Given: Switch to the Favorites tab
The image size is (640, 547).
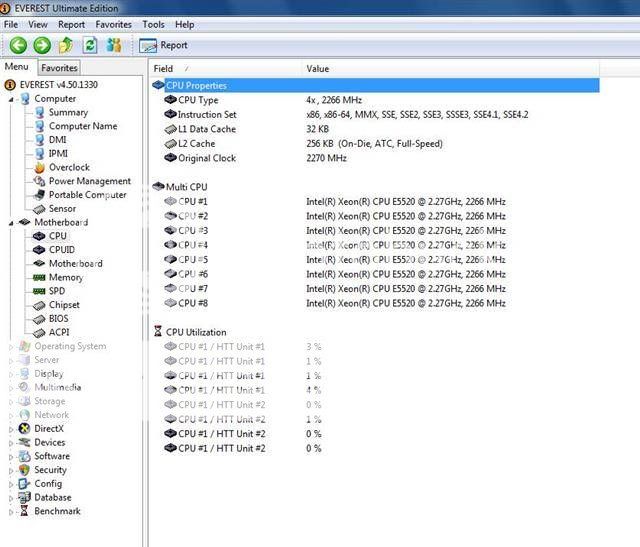Looking at the screenshot, I should (x=59, y=68).
